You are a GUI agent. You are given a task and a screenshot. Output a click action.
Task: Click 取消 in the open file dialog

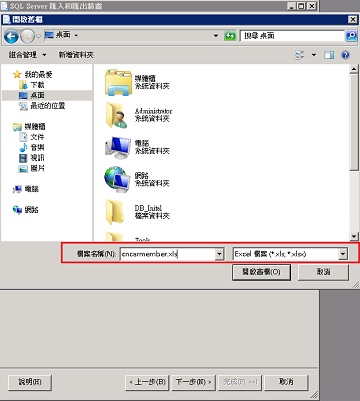(323, 272)
